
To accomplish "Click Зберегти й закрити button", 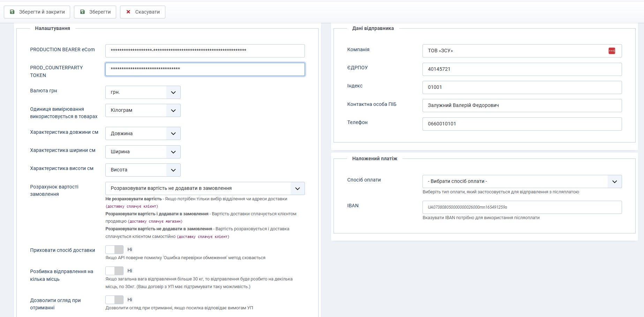I will (x=37, y=12).
